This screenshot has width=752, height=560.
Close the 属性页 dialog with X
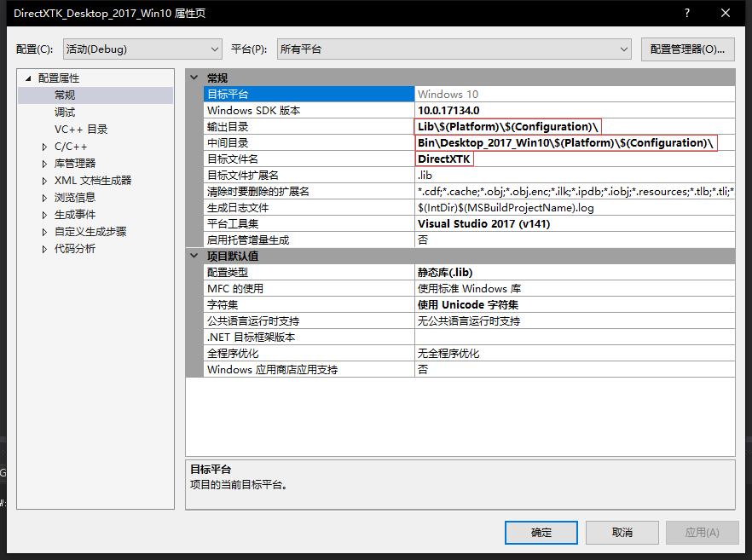tap(726, 13)
